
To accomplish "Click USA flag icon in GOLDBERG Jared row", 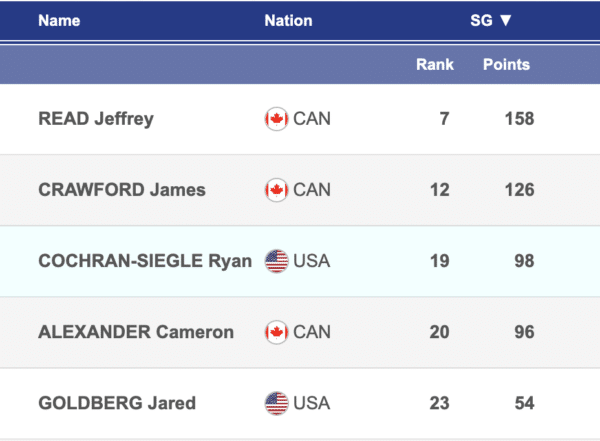I will coord(276,404).
